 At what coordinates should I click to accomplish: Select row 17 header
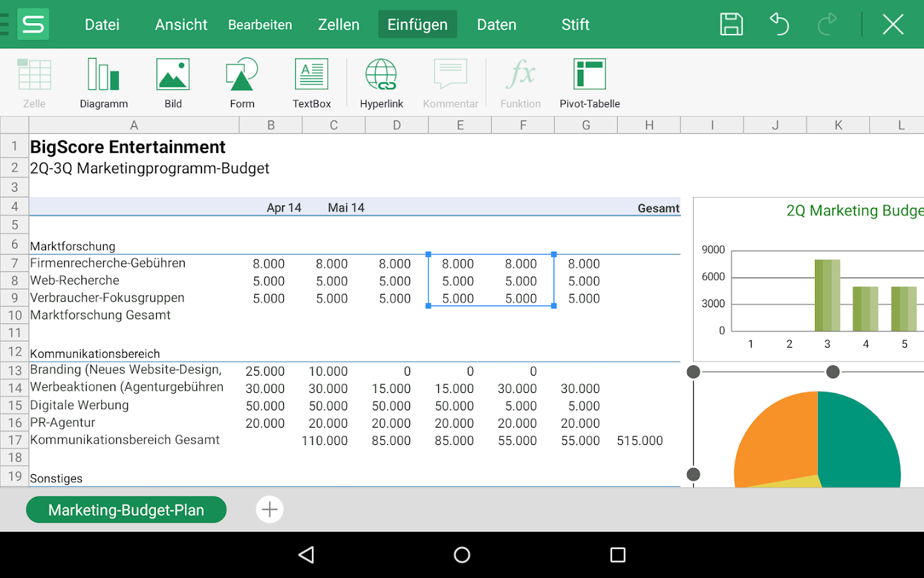point(15,440)
